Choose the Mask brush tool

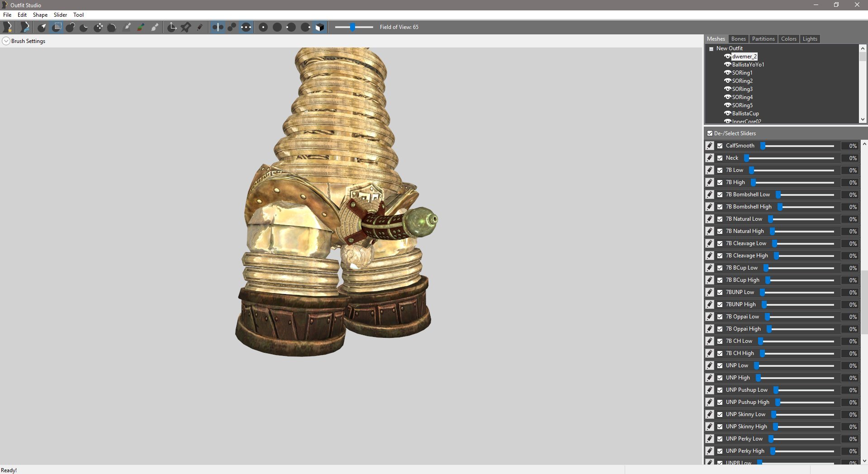[57, 27]
